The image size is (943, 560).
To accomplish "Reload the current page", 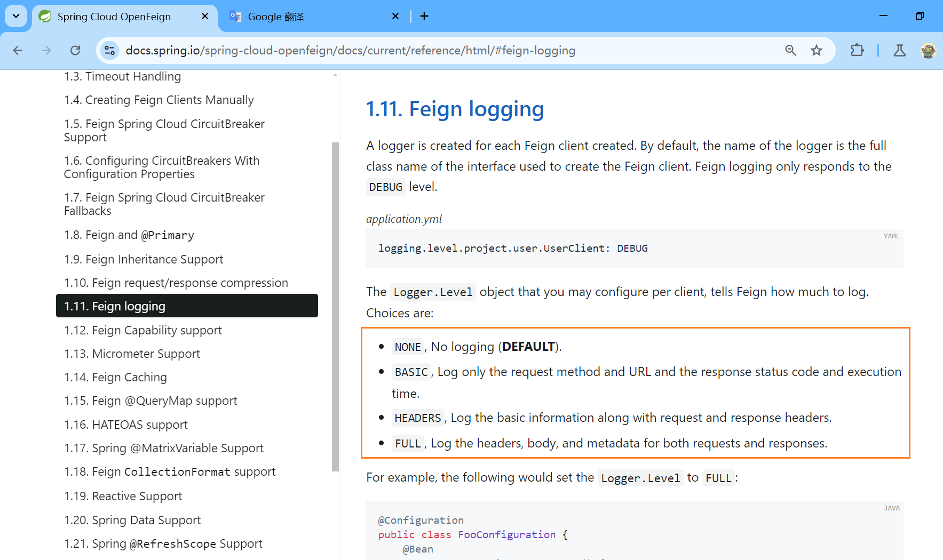I will click(x=75, y=50).
